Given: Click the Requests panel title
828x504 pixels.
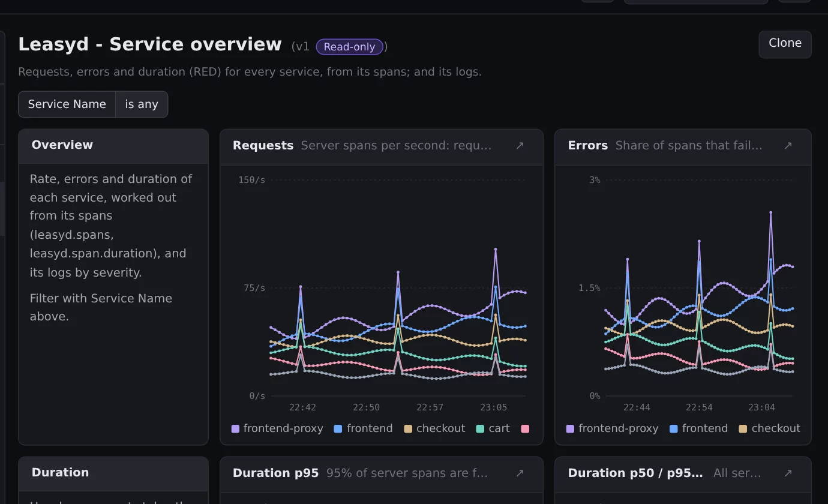Looking at the screenshot, I should (263, 146).
